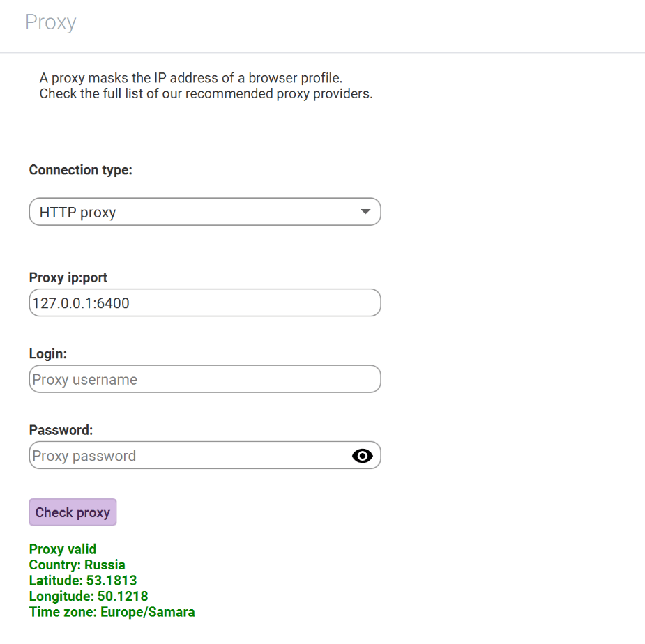
Task: Focus the Proxy ip:port field with 127.0.0.1:6400
Action: 205,302
